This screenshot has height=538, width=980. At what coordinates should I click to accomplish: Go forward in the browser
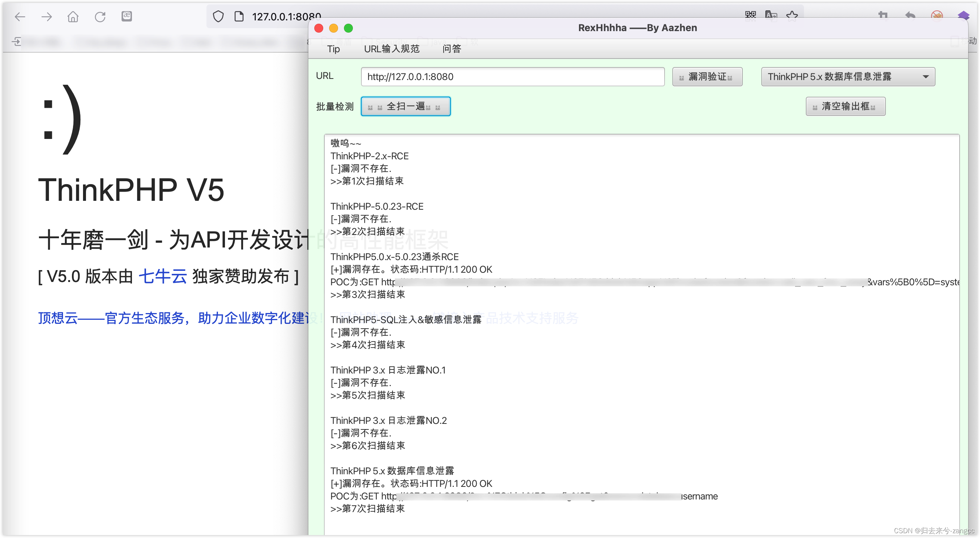(x=46, y=17)
